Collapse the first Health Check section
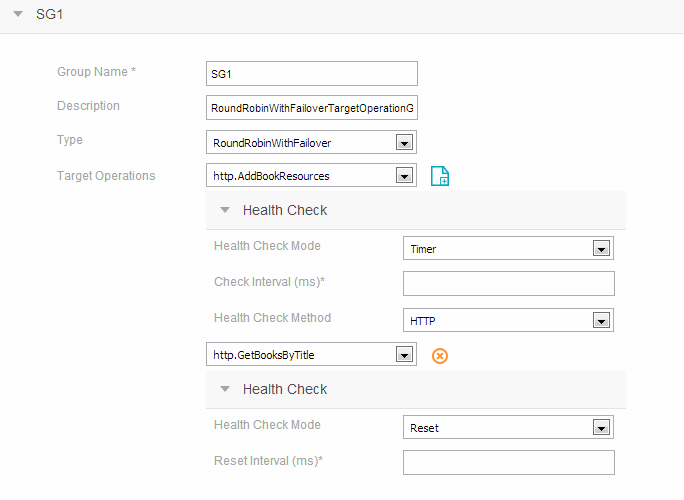Image resolution: width=684 pixels, height=500 pixels. (x=225, y=210)
